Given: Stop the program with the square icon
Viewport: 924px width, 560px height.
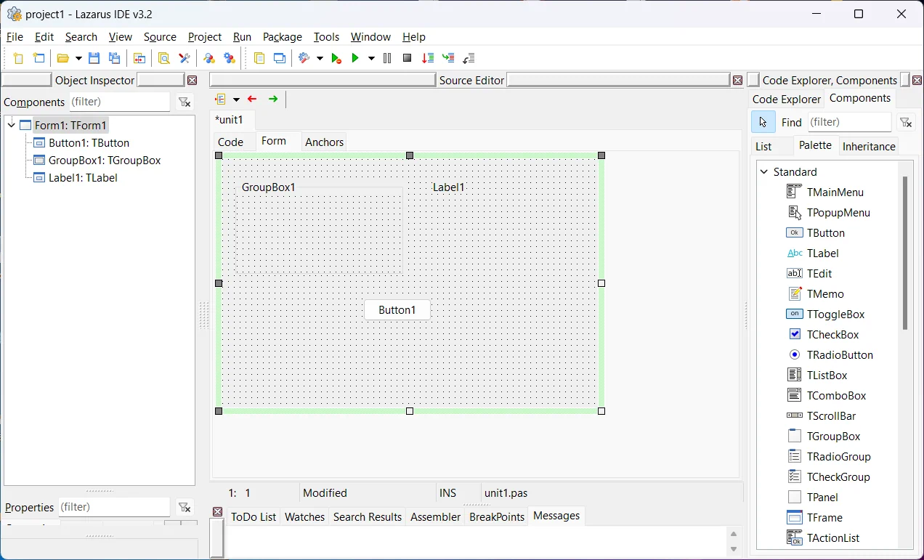Looking at the screenshot, I should (408, 58).
